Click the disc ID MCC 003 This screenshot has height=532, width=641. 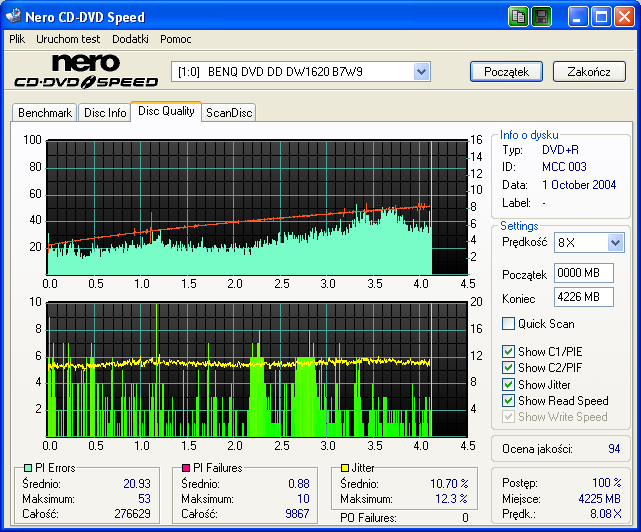click(x=564, y=167)
